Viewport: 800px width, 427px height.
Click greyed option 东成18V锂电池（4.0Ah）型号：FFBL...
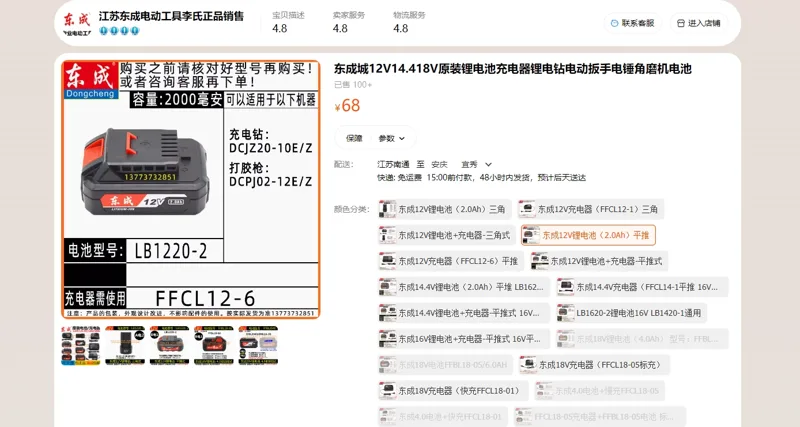click(x=642, y=339)
